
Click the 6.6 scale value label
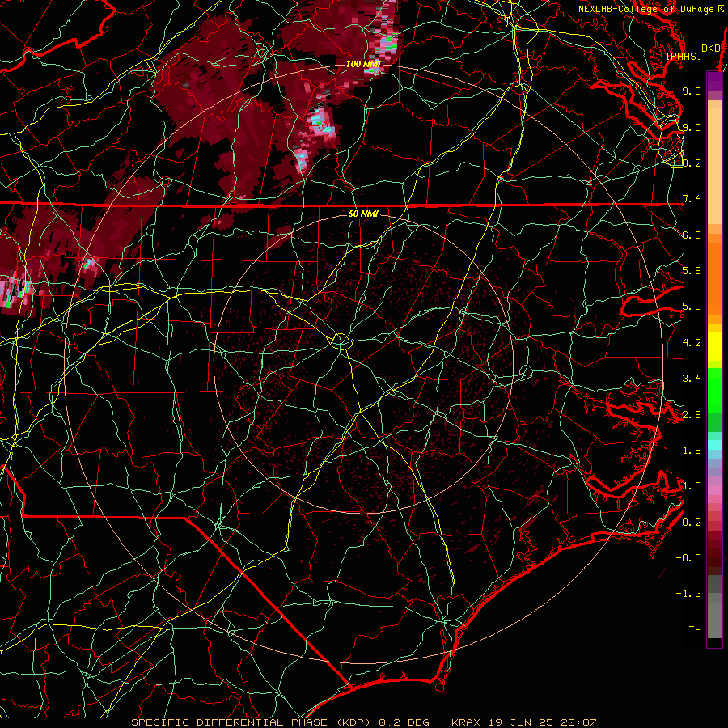point(692,235)
